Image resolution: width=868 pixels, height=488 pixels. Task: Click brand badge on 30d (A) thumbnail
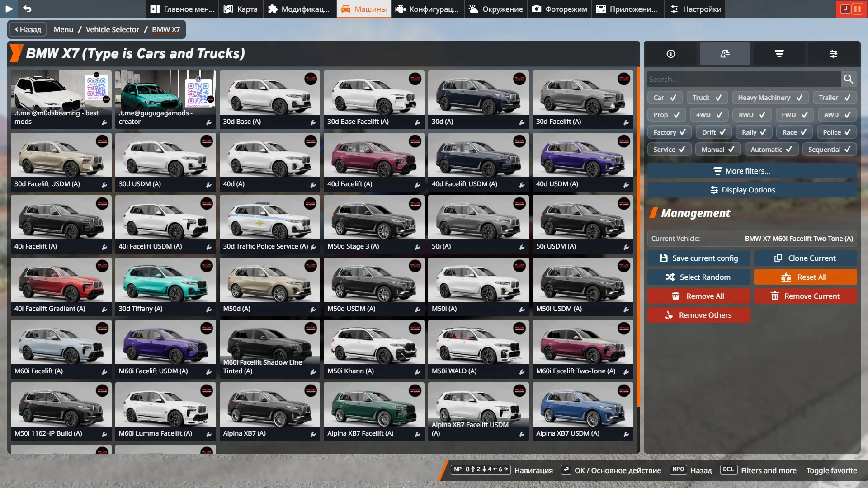[x=519, y=79]
